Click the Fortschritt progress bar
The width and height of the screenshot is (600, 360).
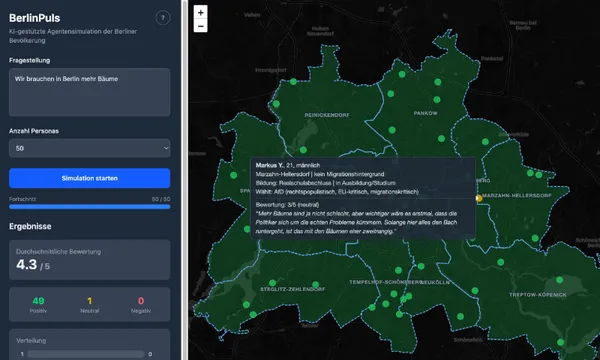click(90, 207)
